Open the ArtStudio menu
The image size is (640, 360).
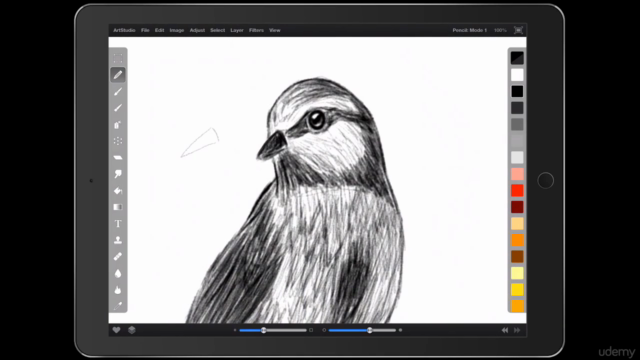(124, 30)
